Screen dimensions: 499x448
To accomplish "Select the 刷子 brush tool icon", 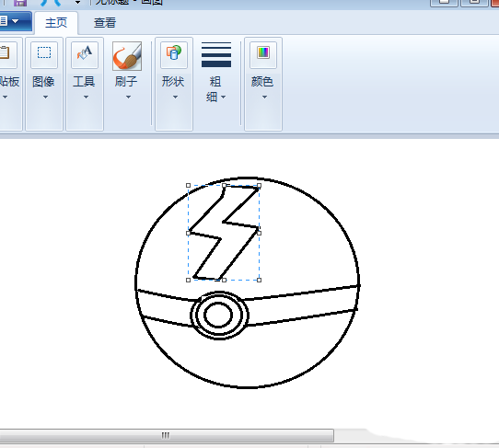I will (x=127, y=55).
